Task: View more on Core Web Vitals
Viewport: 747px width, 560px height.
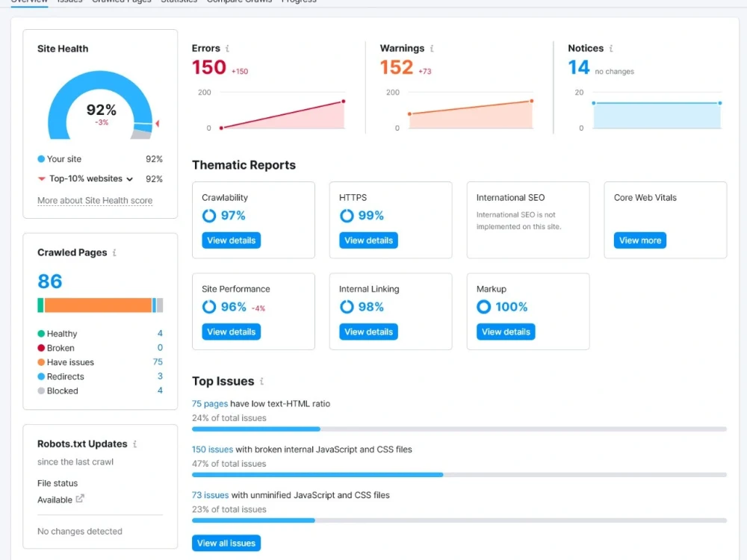Action: pos(640,240)
